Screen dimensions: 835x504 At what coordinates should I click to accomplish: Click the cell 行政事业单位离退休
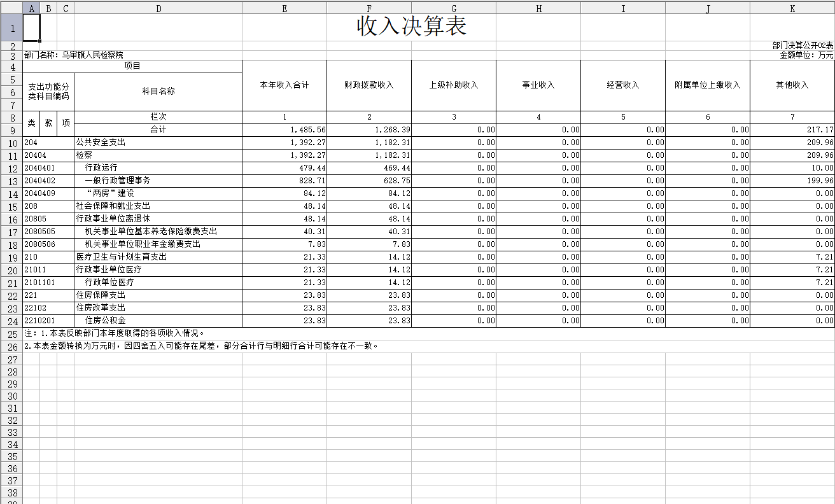[x=158, y=219]
